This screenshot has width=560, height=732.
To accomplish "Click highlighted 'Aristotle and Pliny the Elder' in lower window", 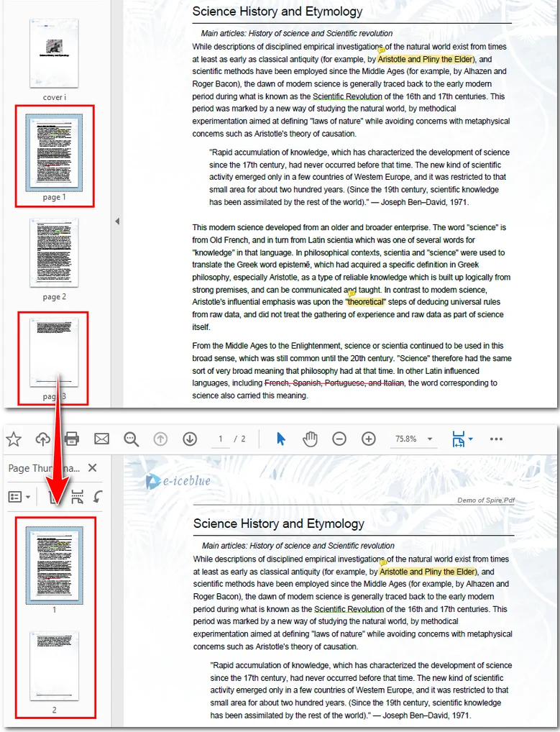I will tap(428, 572).
